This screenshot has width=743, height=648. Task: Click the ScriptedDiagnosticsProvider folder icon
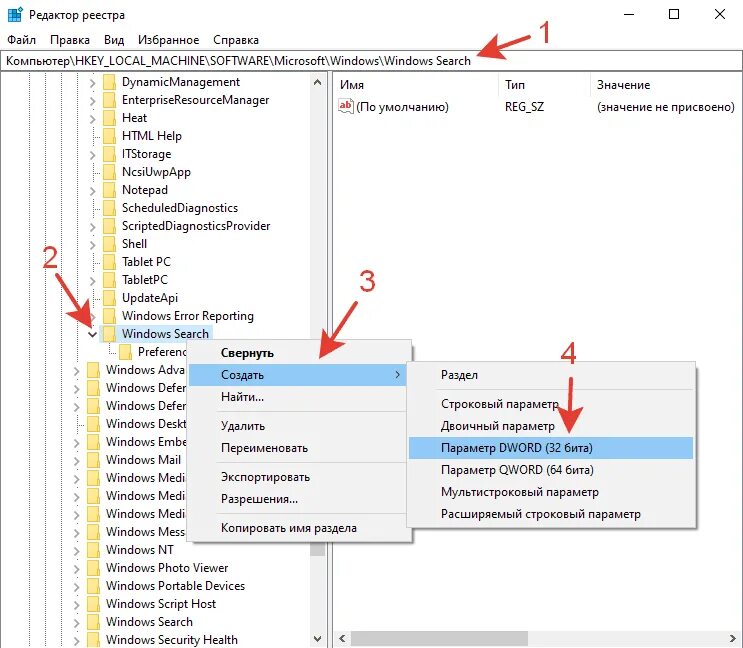click(x=109, y=226)
